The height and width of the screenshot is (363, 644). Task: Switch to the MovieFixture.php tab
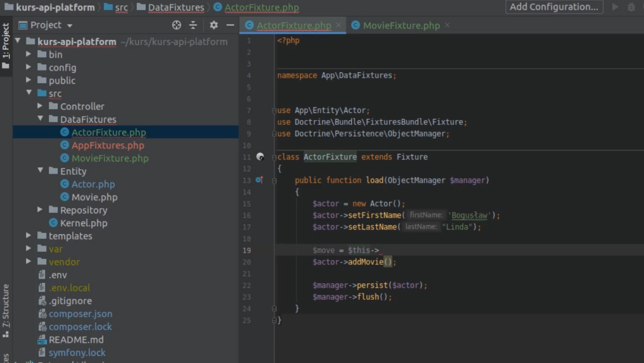point(401,26)
